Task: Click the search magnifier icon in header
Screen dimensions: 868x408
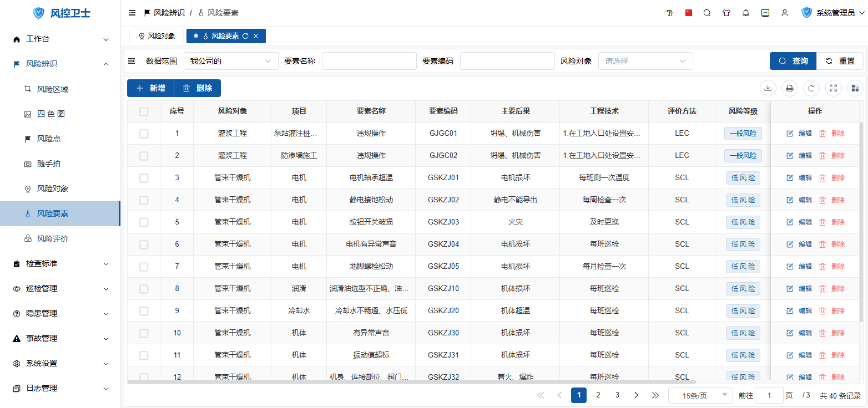Action: coord(707,13)
